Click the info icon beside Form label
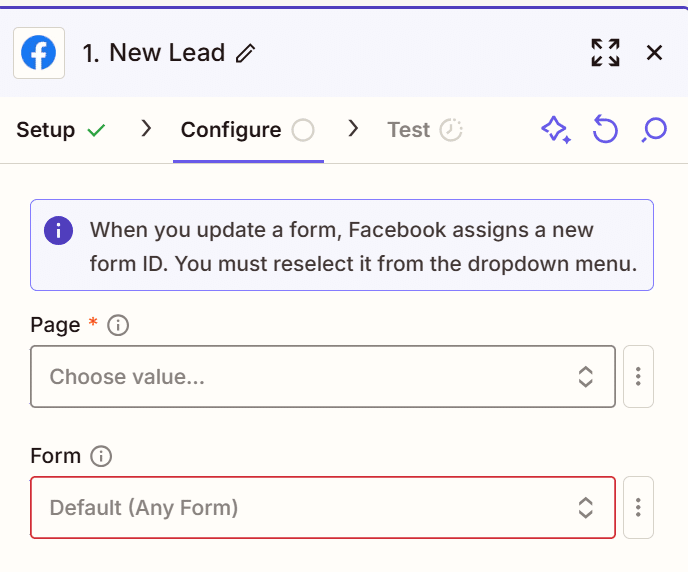688x572 pixels. (x=101, y=456)
